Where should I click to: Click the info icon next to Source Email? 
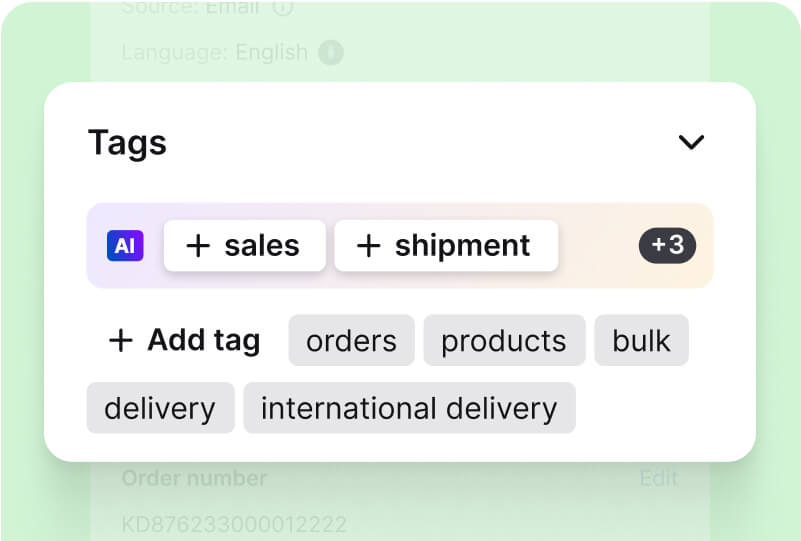point(283,8)
